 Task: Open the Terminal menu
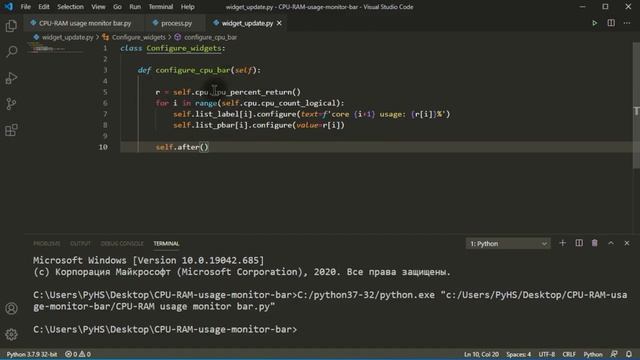tap(160, 7)
